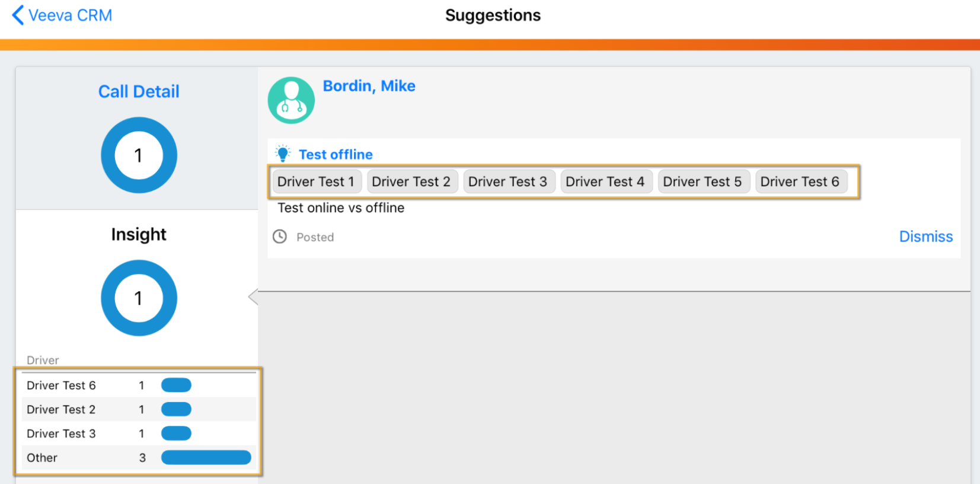
Task: Click the lightbulb suggestion icon
Action: tap(283, 154)
